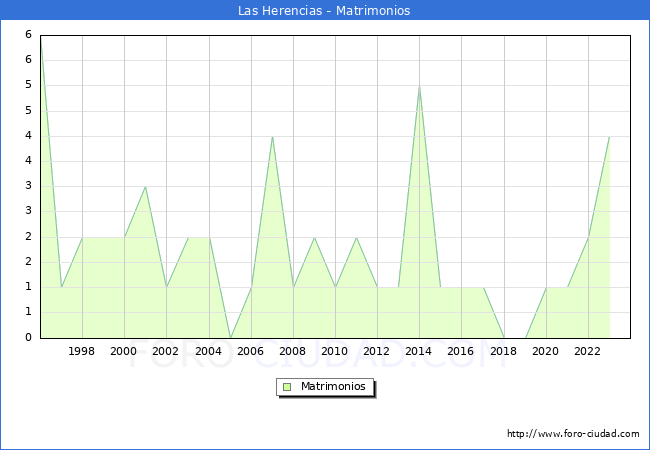Click the green Matrimonios legend swatch
650x450 pixels.
pos(287,387)
